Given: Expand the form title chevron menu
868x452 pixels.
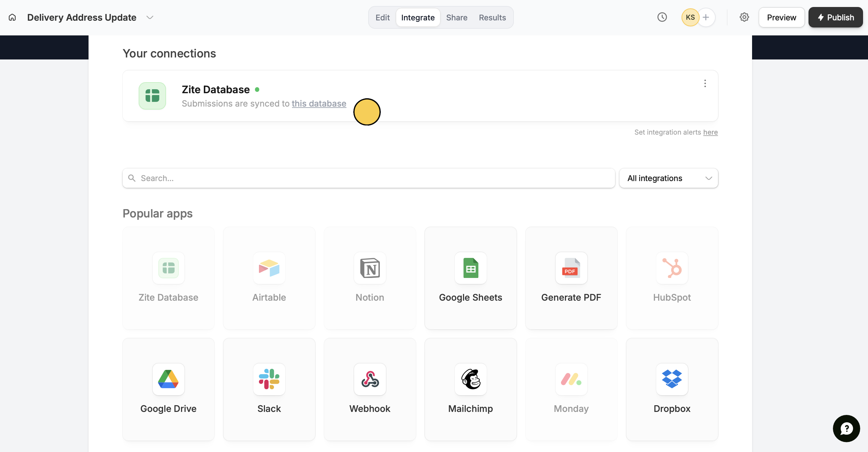Looking at the screenshot, I should (150, 17).
